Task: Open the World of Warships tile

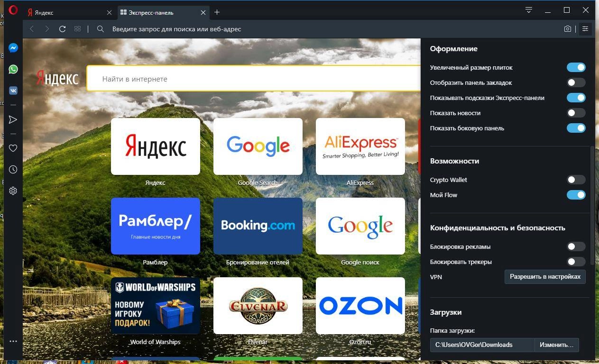Action: tap(156, 306)
